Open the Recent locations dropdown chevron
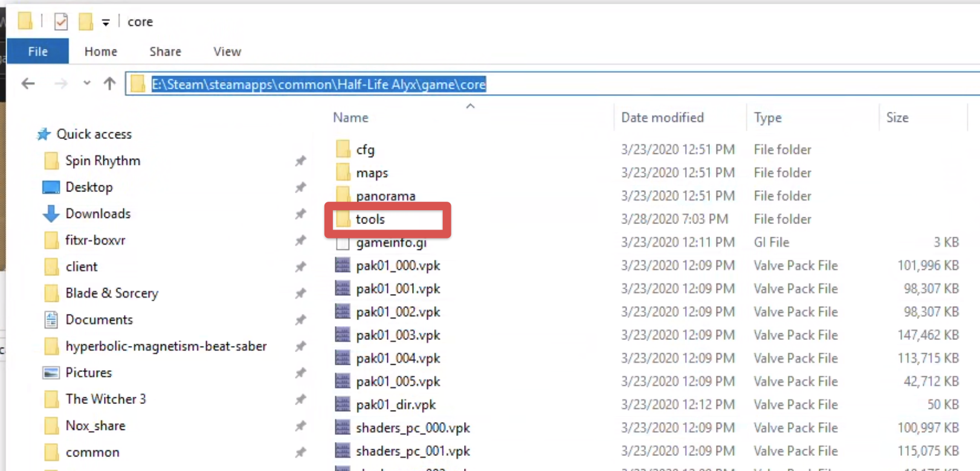The image size is (980, 471). (x=87, y=83)
